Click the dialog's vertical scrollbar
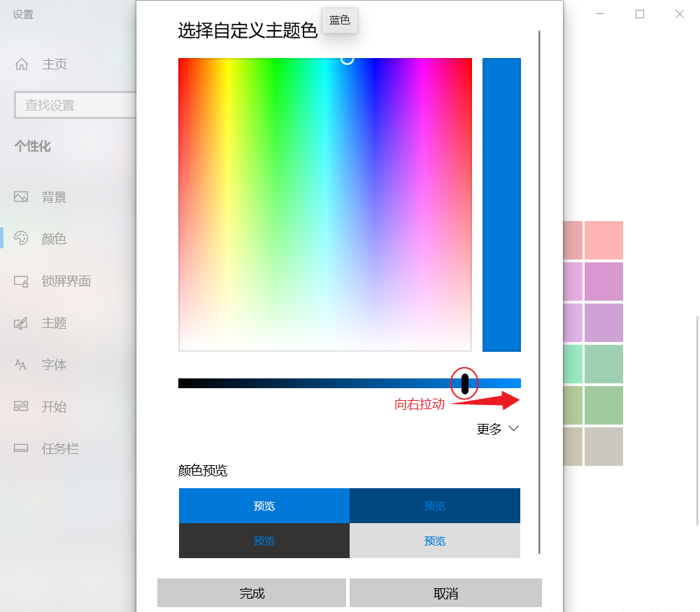This screenshot has width=700, height=612. coord(539,280)
